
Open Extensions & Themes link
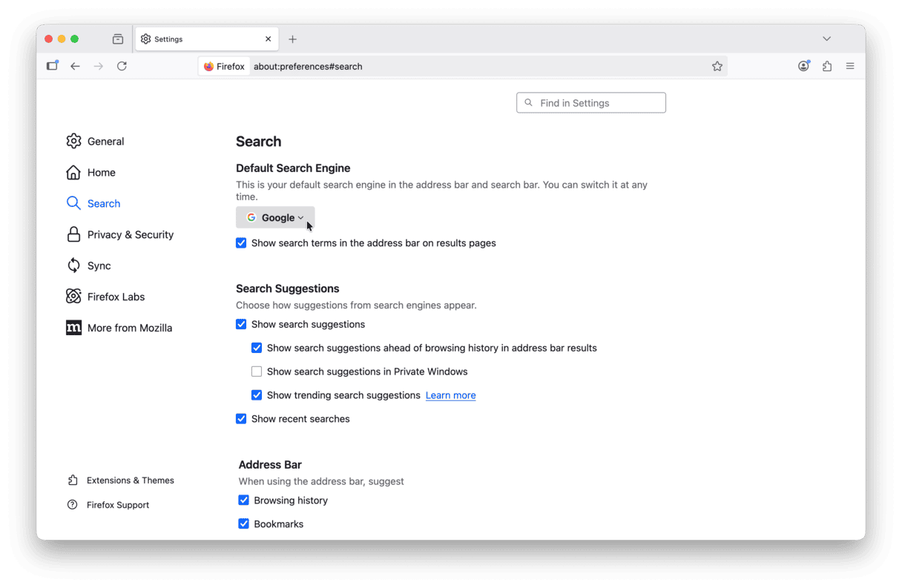click(x=130, y=480)
